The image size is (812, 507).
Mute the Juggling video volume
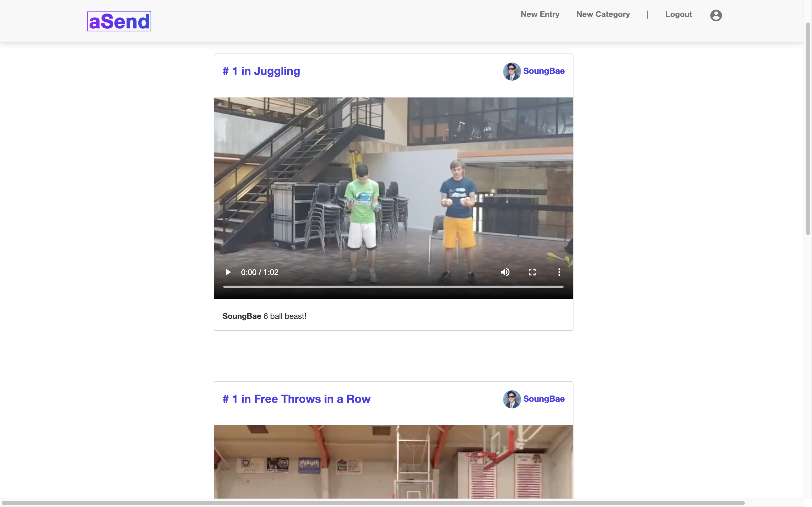(505, 272)
